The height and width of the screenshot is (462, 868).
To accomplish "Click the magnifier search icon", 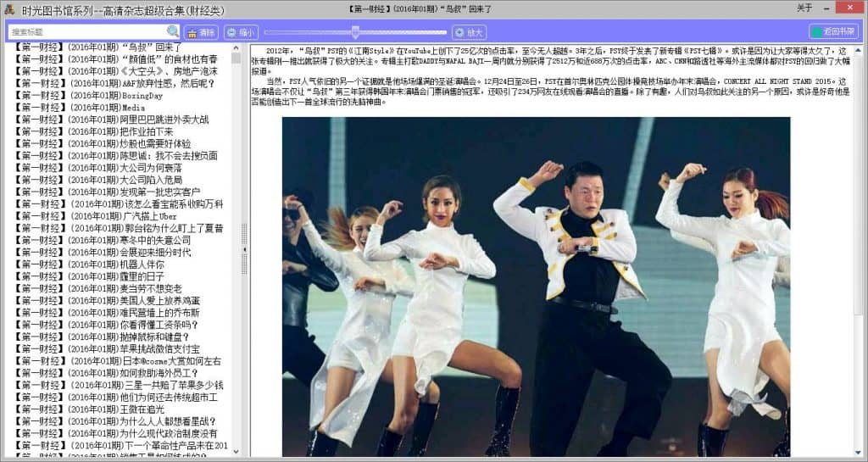I will pyautogui.click(x=173, y=31).
